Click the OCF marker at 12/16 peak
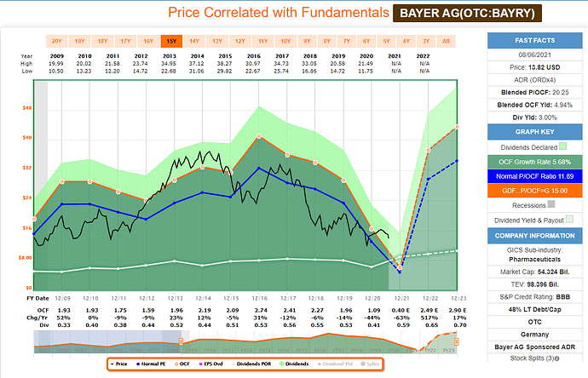 tap(259, 136)
